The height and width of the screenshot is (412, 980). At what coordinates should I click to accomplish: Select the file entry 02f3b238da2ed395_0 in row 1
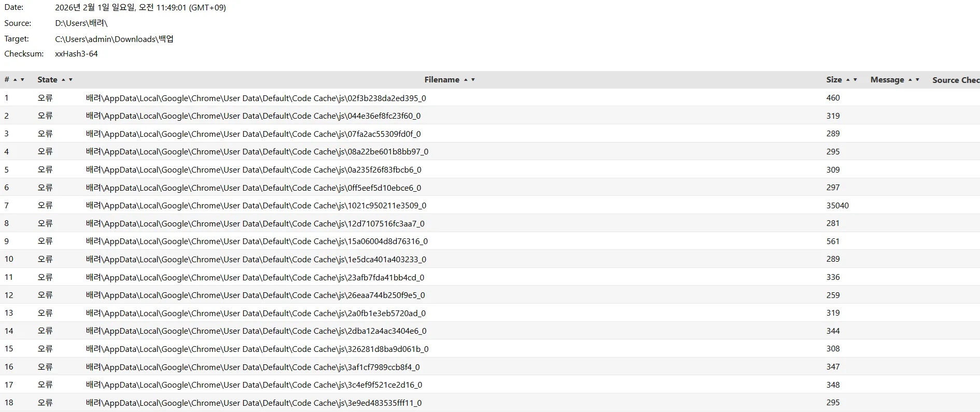[x=256, y=98]
